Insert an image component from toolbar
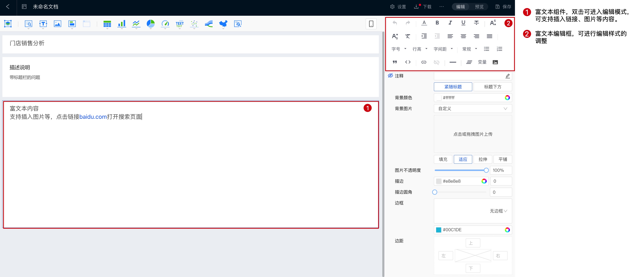Image resolution: width=644 pixels, height=277 pixels. [57, 24]
